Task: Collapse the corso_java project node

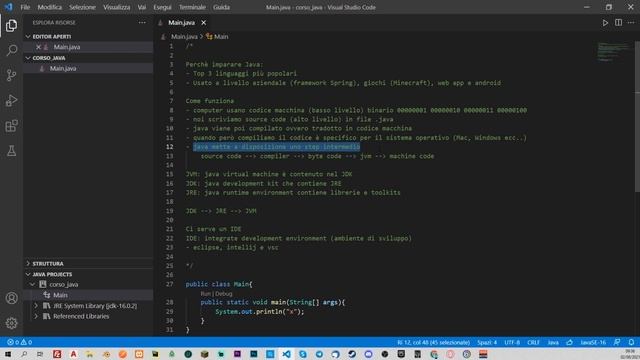Action: (x=32, y=284)
